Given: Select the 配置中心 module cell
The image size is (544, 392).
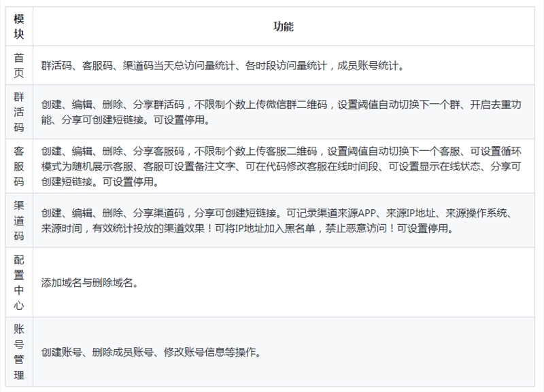Looking at the screenshot, I should (x=18, y=282).
